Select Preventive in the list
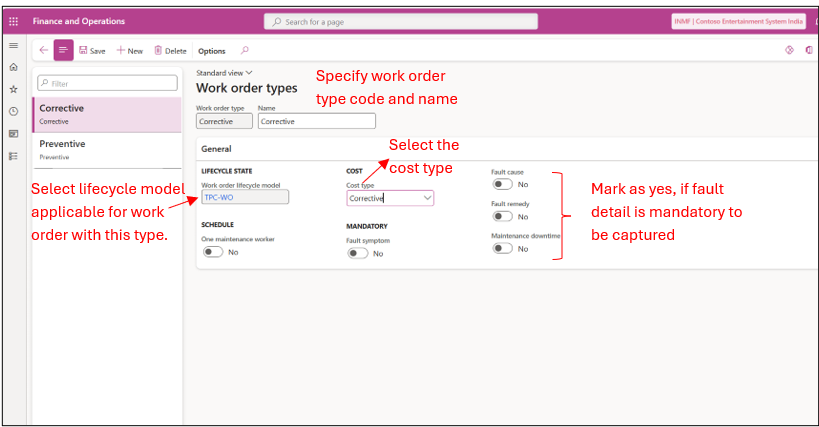819x427 pixels. click(x=107, y=150)
